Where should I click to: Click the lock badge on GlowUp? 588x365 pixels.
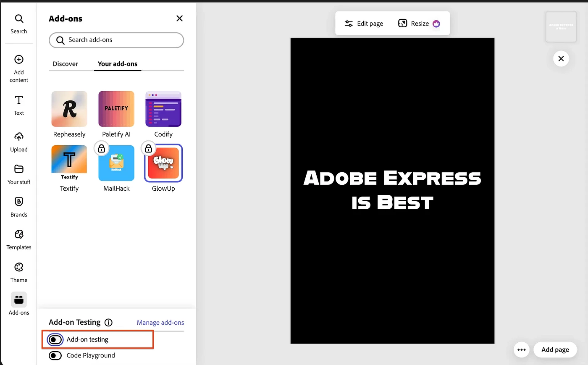pos(148,148)
